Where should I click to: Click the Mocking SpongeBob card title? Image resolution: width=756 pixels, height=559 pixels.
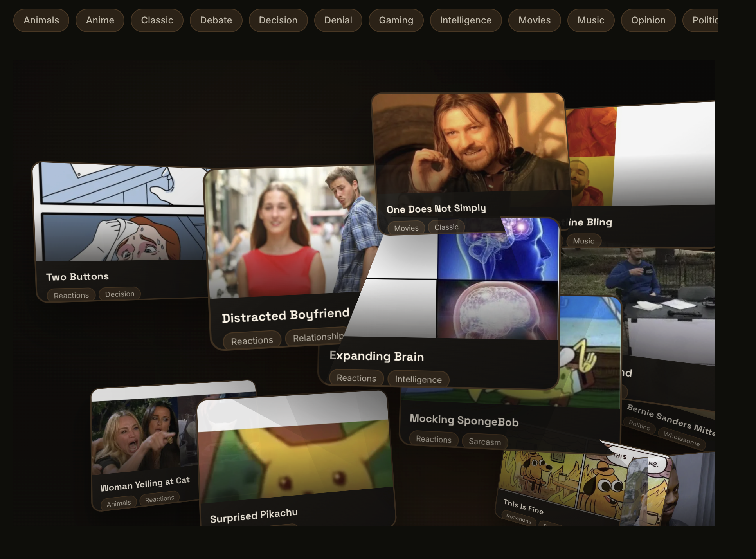click(464, 420)
